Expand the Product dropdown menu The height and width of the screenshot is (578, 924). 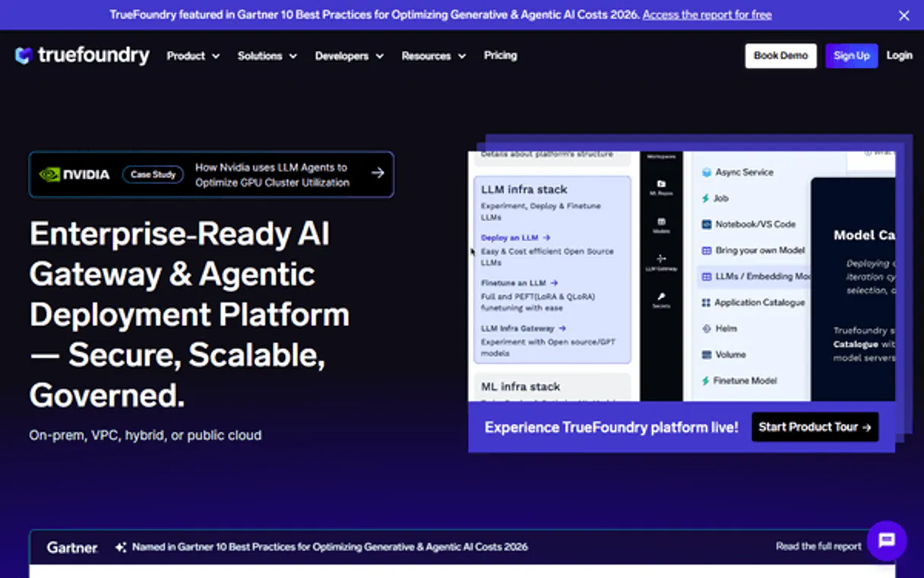point(192,56)
